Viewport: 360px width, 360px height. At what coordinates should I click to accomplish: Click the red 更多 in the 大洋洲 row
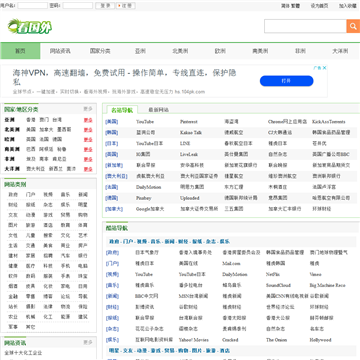pyautogui.click(x=88, y=169)
